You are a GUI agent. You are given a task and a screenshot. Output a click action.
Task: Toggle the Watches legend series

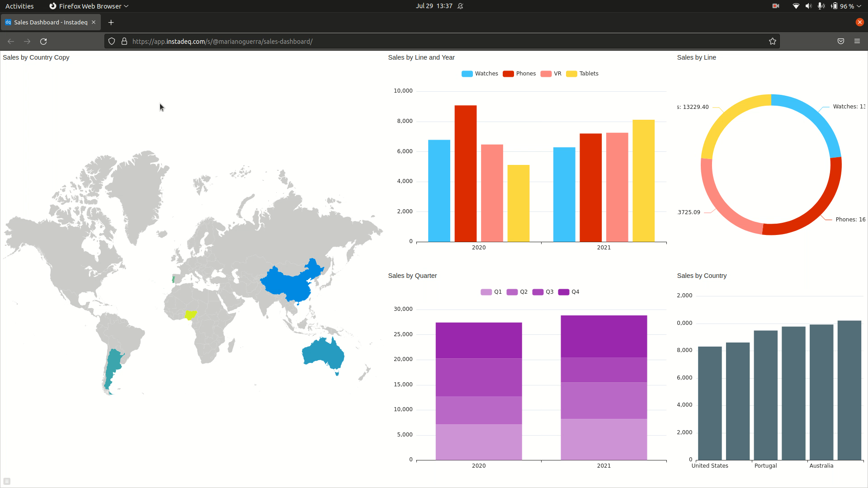point(480,74)
